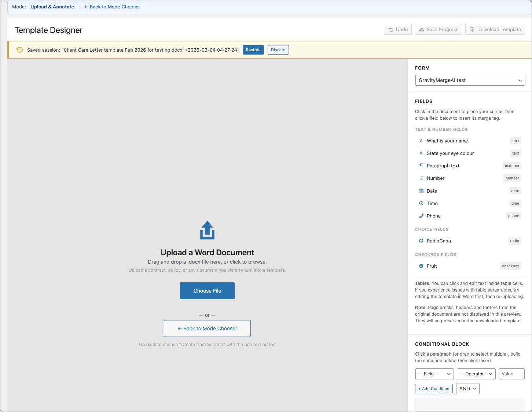Open the Operator dropdown
The image size is (532, 412).
(x=476, y=374)
